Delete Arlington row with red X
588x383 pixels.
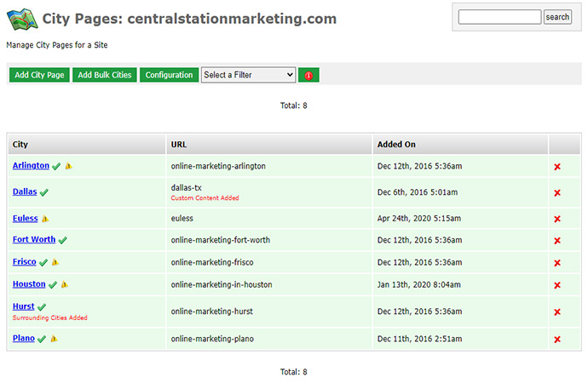557,167
